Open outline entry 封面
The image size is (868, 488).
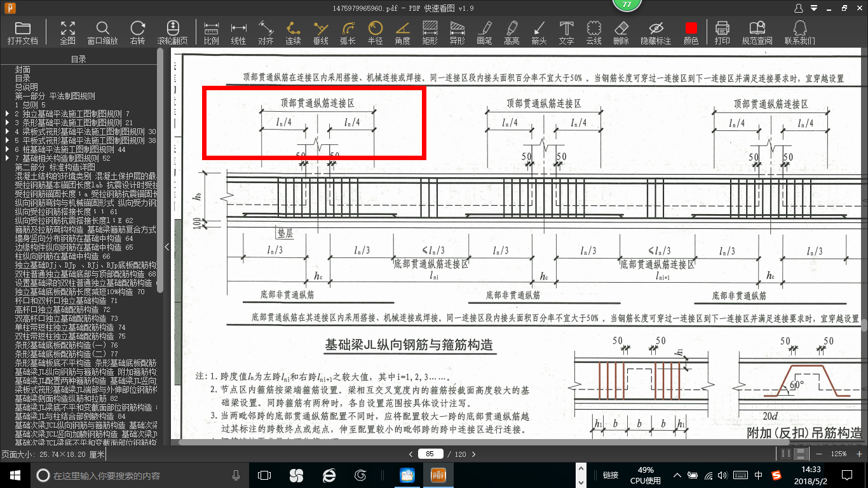pos(23,69)
